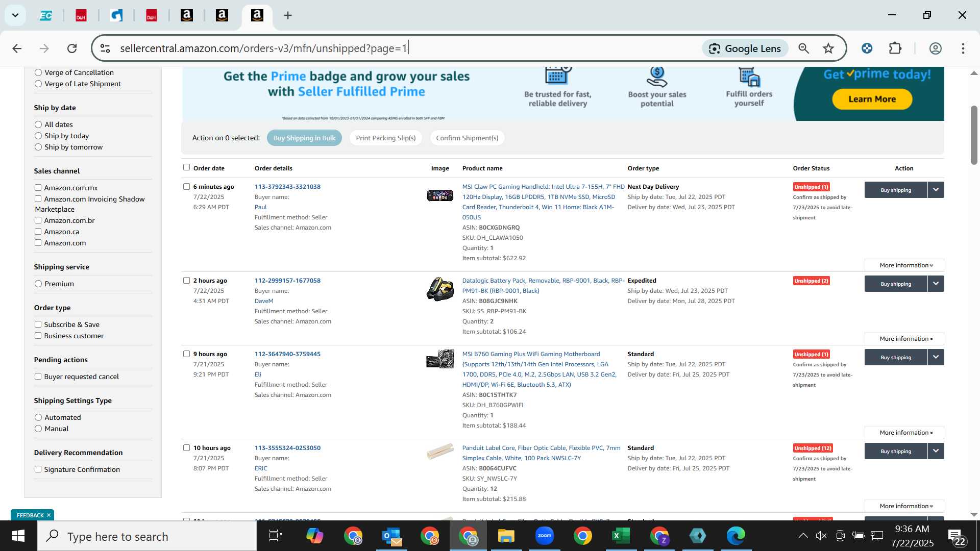Select Premium shipping service

38,284
